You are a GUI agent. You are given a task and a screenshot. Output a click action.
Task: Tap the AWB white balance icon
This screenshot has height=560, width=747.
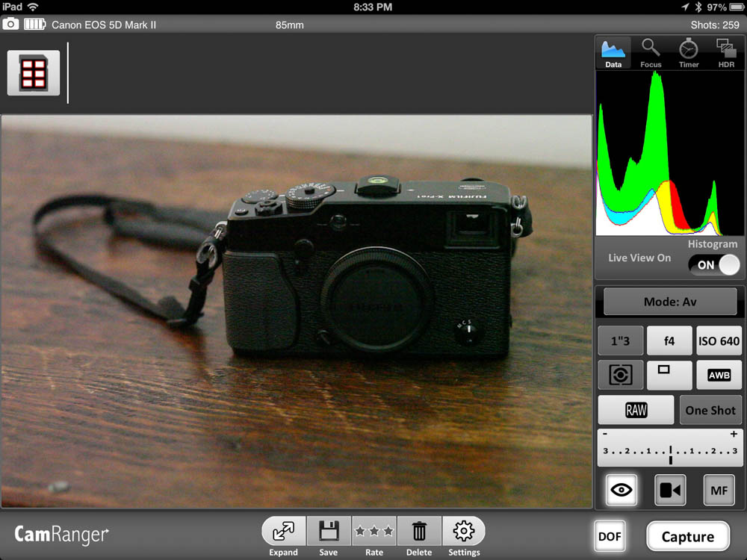point(719,375)
